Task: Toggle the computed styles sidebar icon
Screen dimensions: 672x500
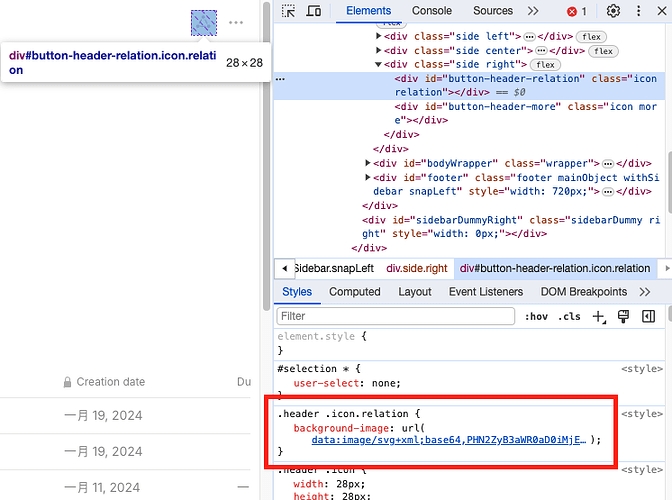Action: (648, 316)
